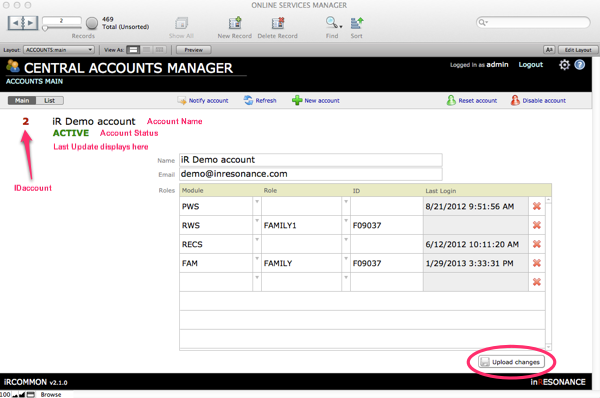The image size is (600, 398).
Task: Open Find tool dropdown arrow
Action: coord(341,26)
